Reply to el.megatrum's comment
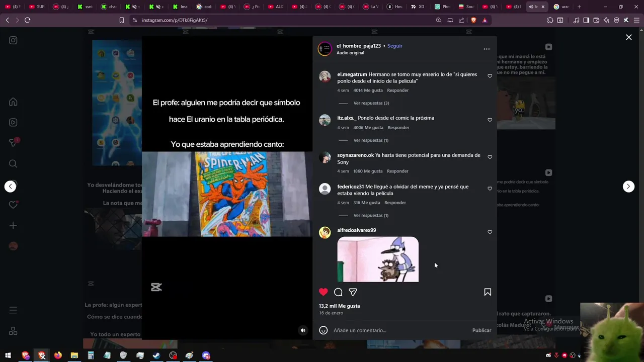 [398, 90]
